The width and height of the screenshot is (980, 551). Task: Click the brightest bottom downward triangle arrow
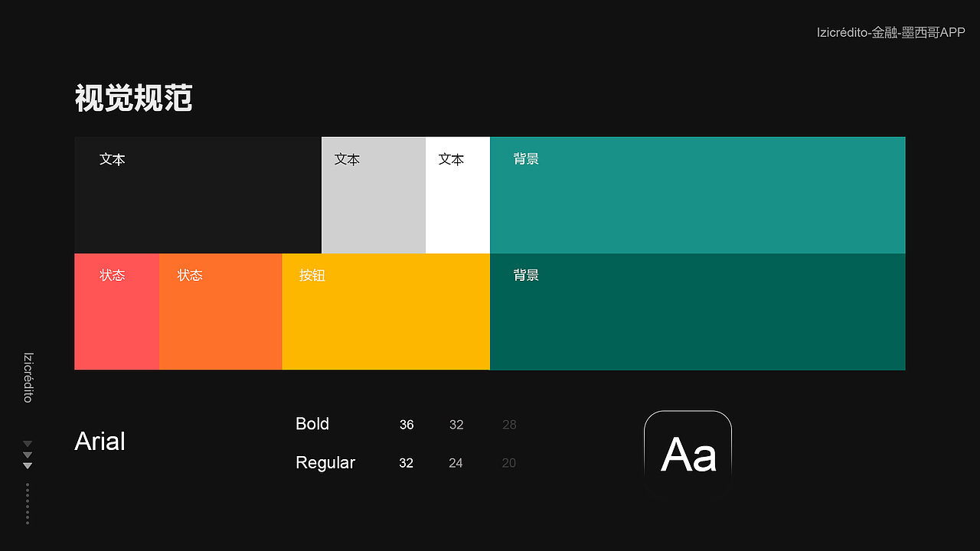[x=28, y=466]
